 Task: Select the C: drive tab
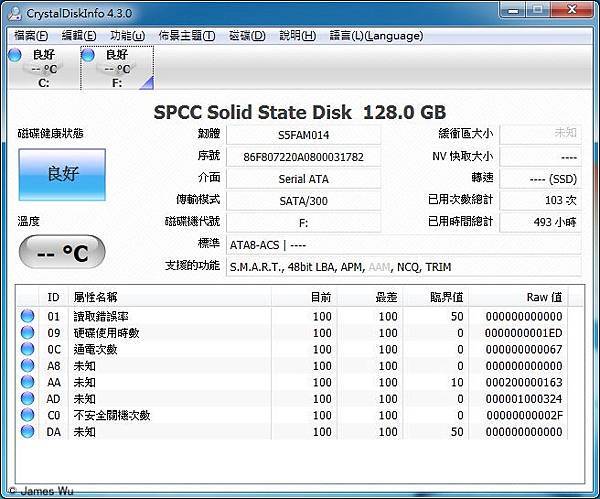(x=43, y=68)
